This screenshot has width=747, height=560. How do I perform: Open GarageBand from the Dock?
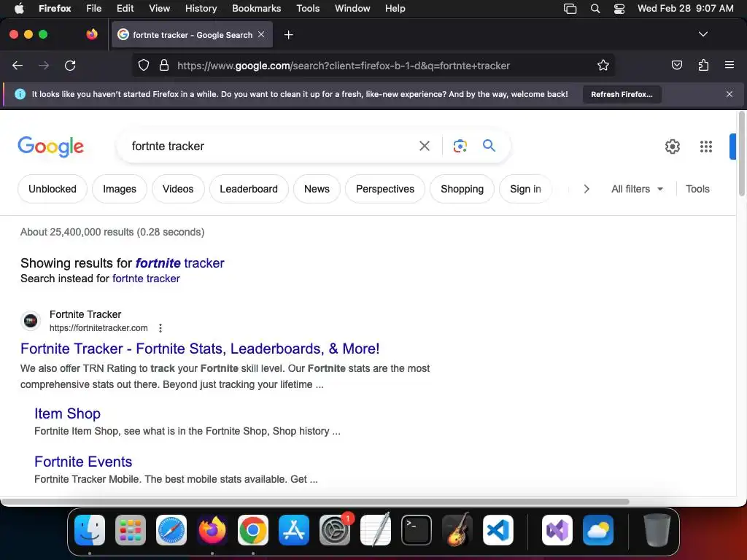click(457, 530)
